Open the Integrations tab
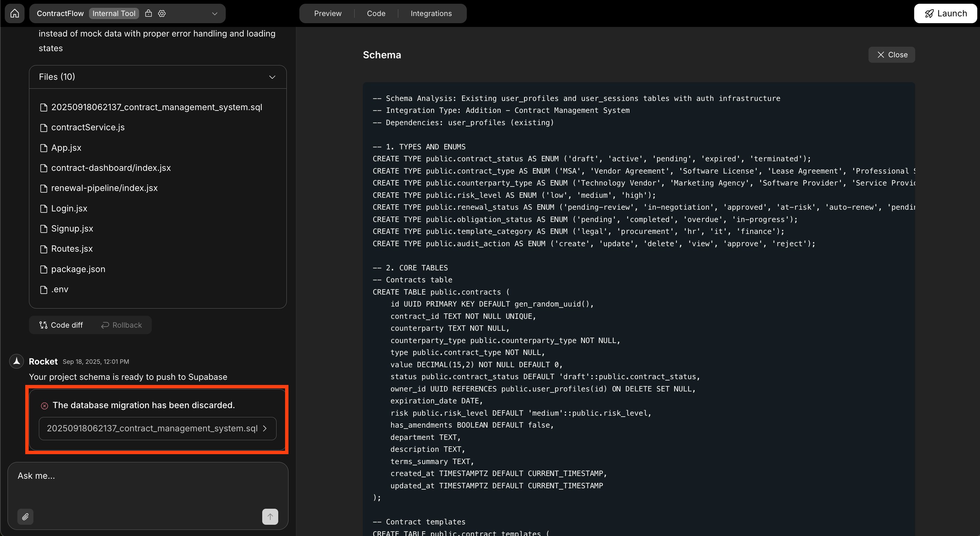This screenshot has width=980, height=536. (x=431, y=13)
